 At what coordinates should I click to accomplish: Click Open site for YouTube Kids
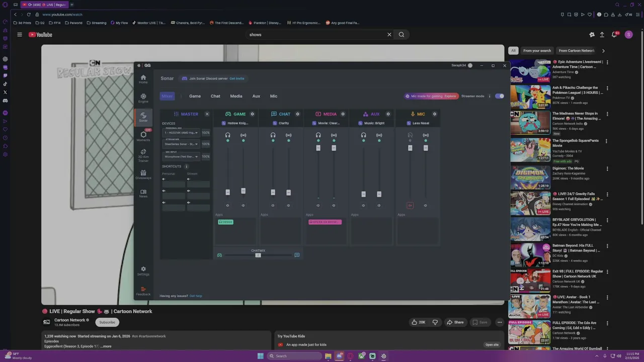(492, 345)
